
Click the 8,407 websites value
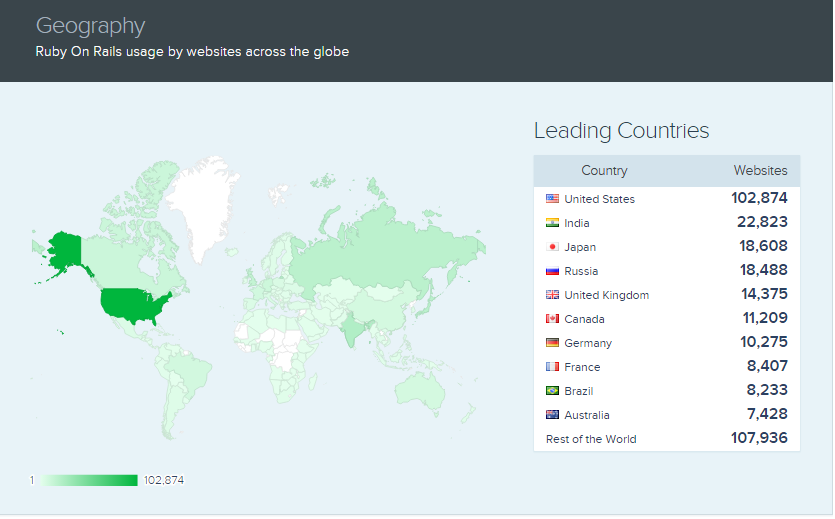click(x=767, y=366)
